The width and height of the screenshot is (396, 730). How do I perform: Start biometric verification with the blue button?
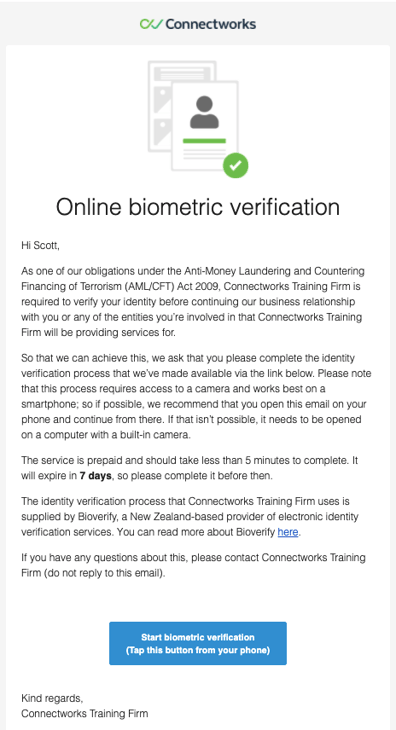[198, 643]
